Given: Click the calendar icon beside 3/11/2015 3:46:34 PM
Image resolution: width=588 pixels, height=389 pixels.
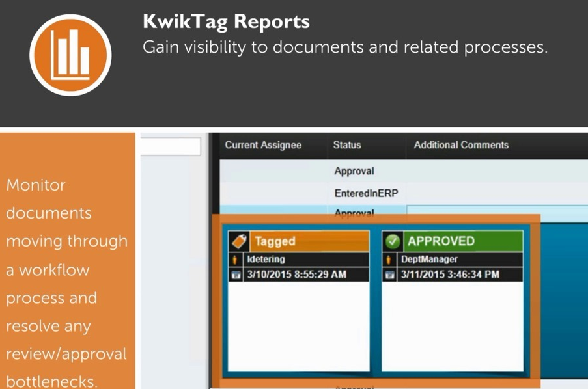Looking at the screenshot, I should coord(389,275).
